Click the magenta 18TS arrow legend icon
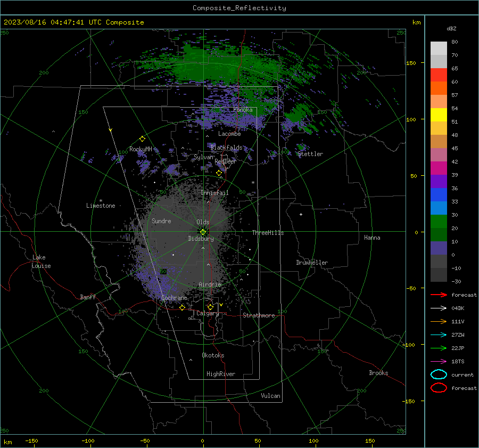This screenshot has width=479, height=448. coord(439,362)
